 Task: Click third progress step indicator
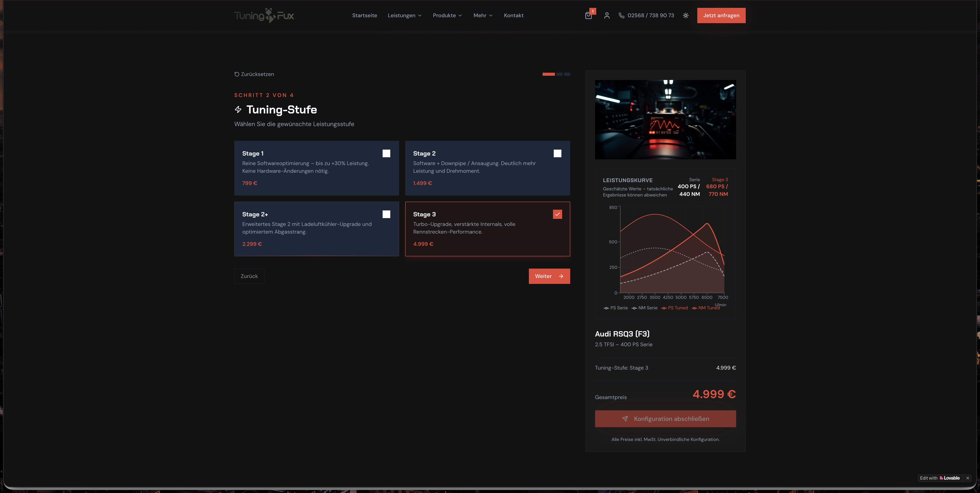tap(567, 74)
